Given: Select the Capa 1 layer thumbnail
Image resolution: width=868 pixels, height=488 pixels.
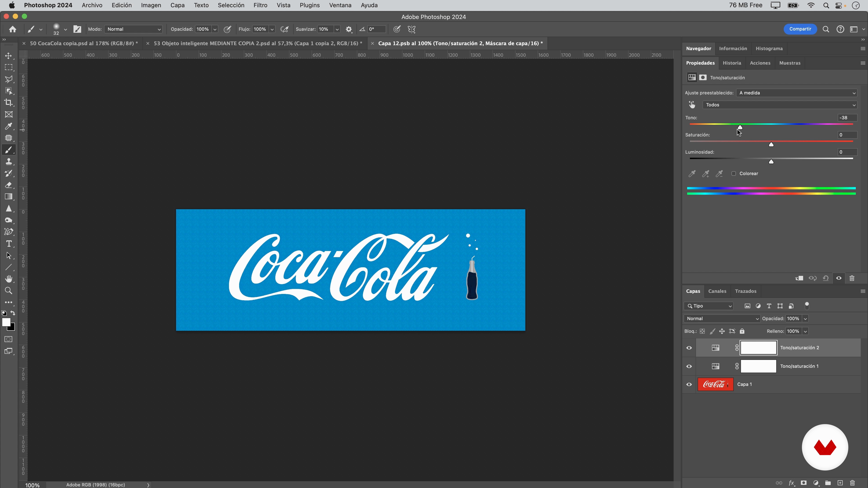Looking at the screenshot, I should point(715,385).
